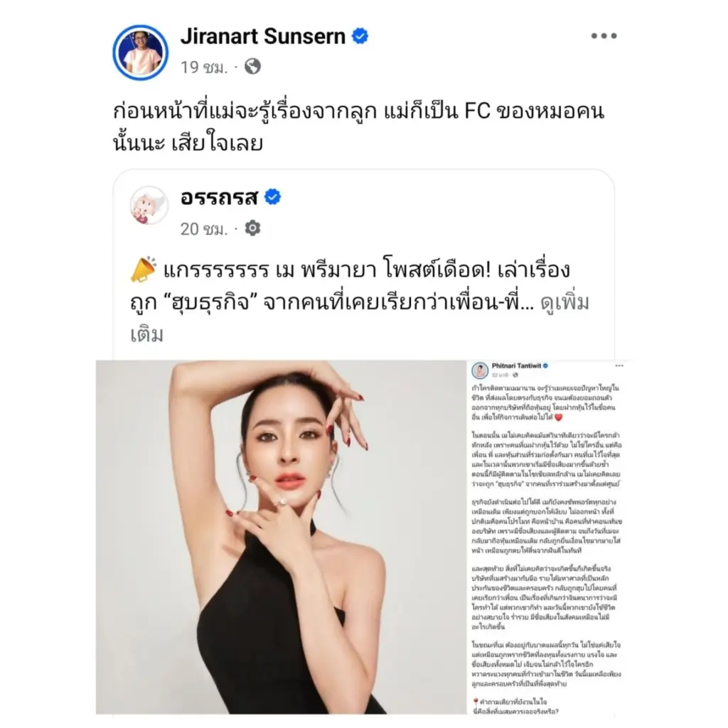Click the small Phitnari Tantiwit avatar

(x=480, y=370)
